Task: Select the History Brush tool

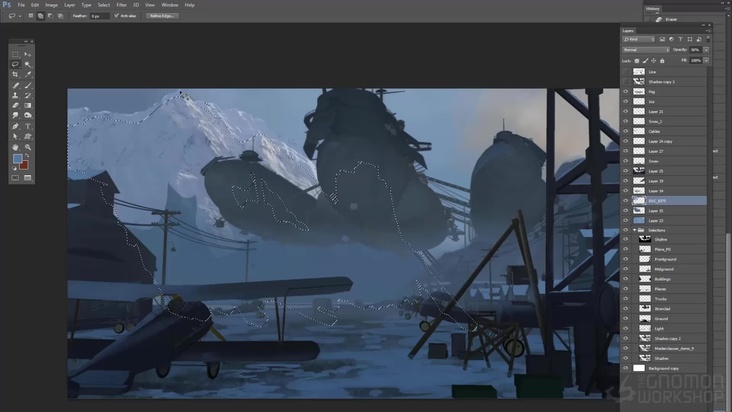Action: tap(28, 95)
